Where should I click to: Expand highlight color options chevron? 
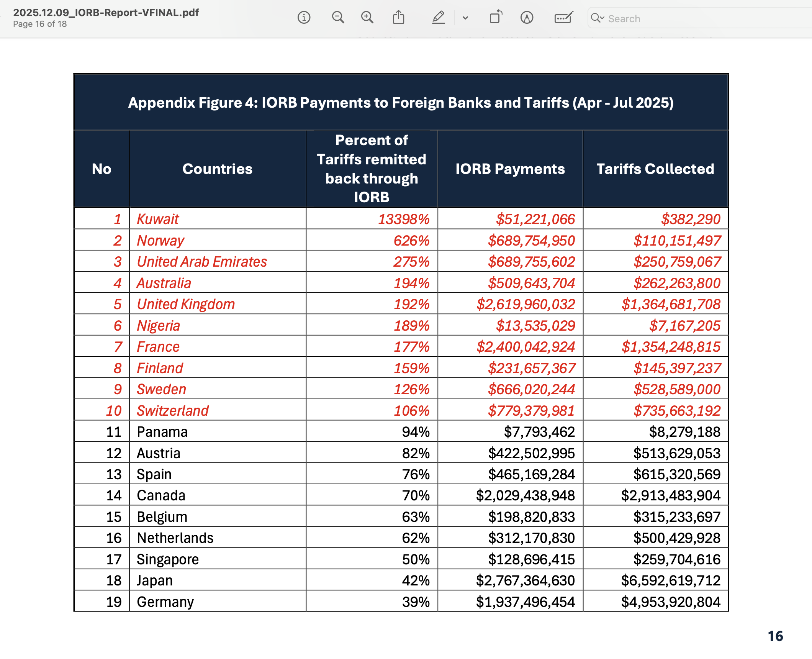[x=465, y=18]
